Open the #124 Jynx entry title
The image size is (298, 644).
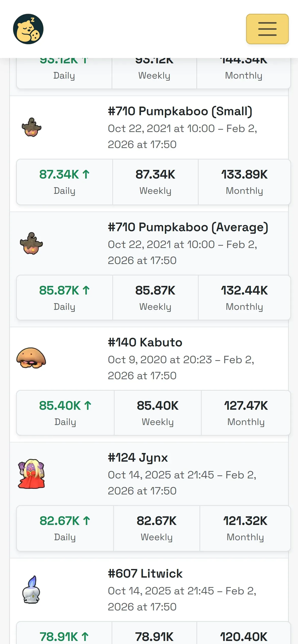point(138,458)
